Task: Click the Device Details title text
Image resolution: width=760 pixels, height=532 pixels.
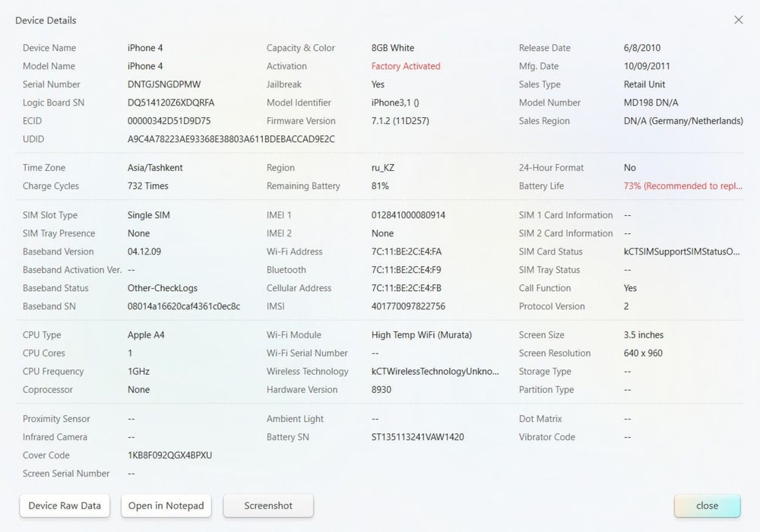Action: click(46, 21)
